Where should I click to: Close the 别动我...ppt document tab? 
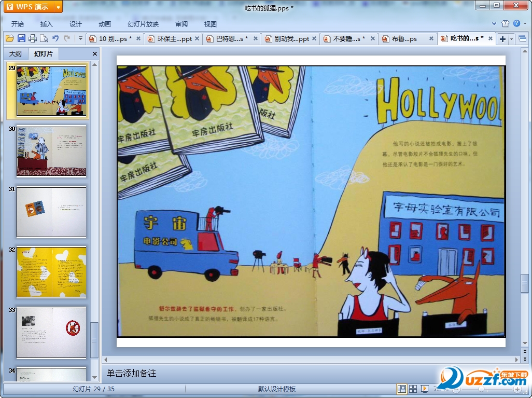click(x=314, y=39)
